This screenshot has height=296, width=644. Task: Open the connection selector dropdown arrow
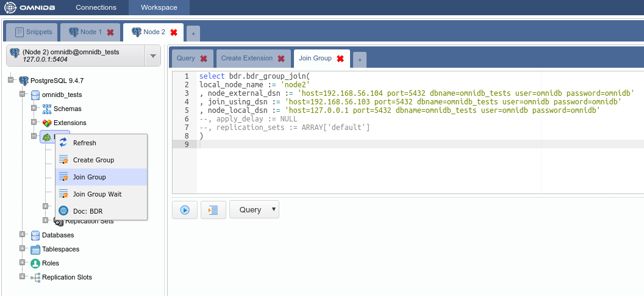tap(152, 56)
